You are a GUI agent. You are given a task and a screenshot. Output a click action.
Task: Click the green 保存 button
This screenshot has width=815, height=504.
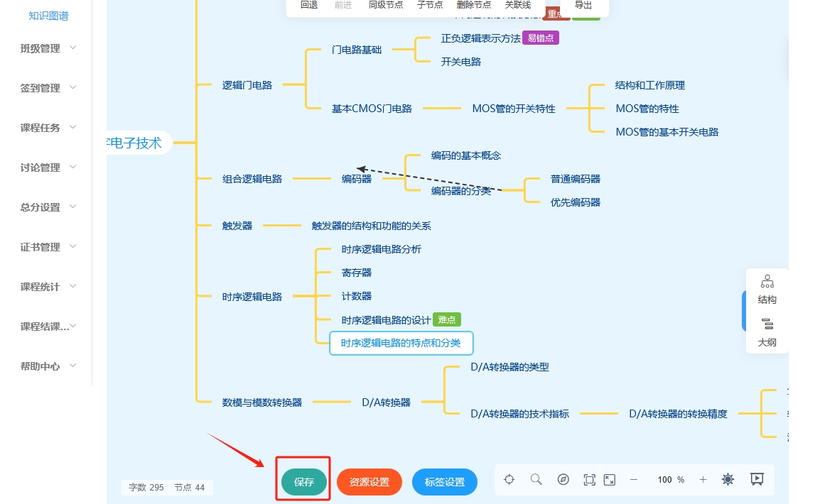coord(304,482)
